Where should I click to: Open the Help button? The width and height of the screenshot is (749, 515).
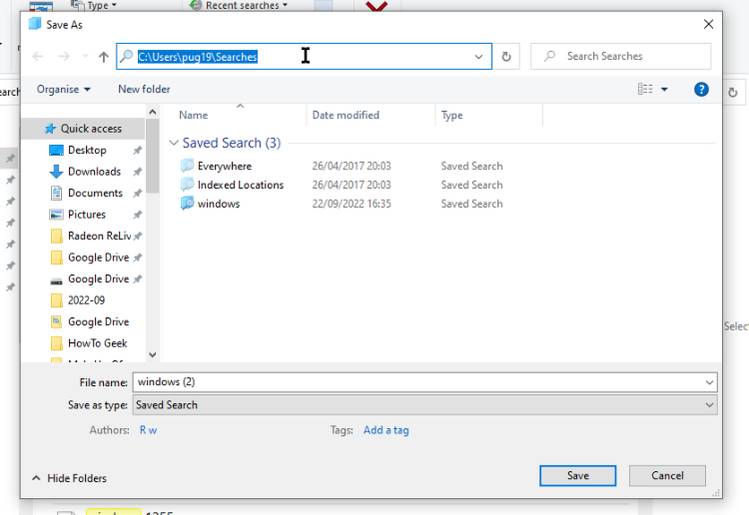(x=701, y=89)
